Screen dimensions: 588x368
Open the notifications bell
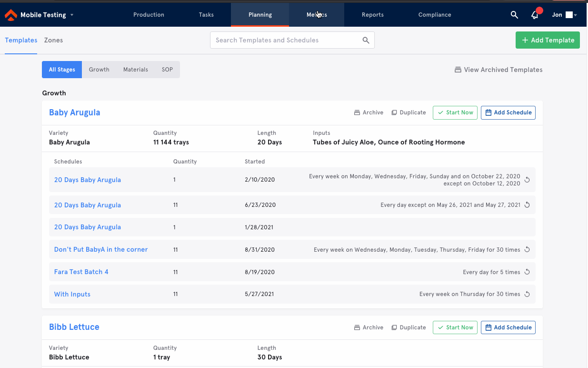click(535, 15)
